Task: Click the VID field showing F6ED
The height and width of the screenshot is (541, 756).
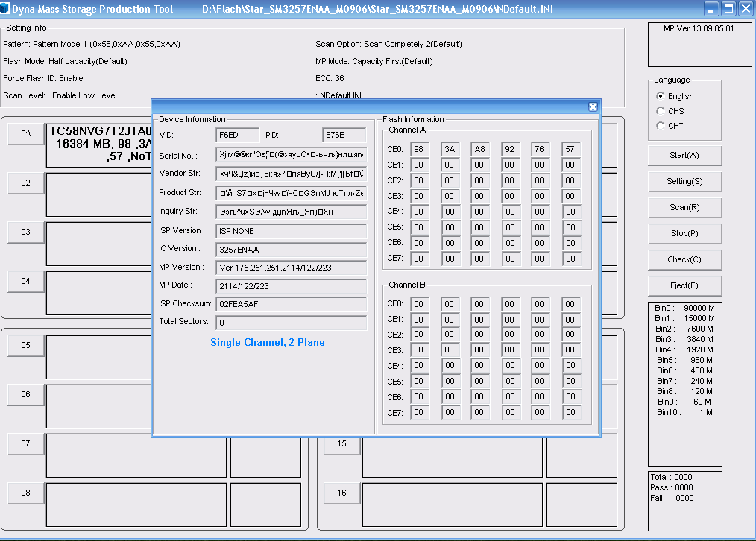Action: pyautogui.click(x=237, y=135)
